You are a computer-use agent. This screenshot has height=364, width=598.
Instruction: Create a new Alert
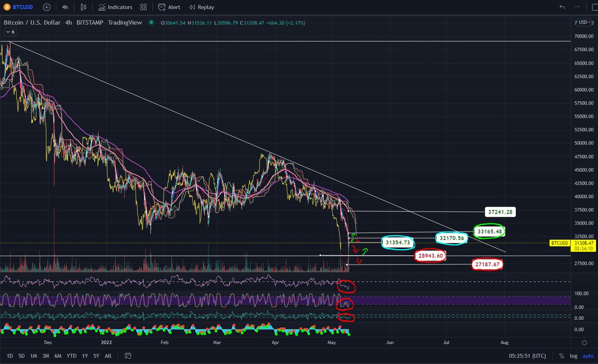tap(169, 7)
